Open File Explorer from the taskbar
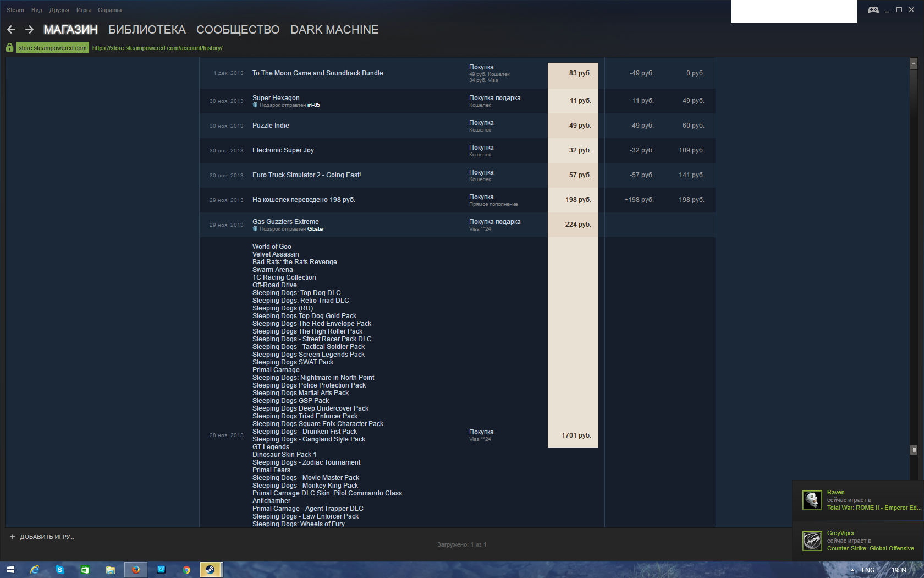Screen dimensions: 924x578 (111, 570)
